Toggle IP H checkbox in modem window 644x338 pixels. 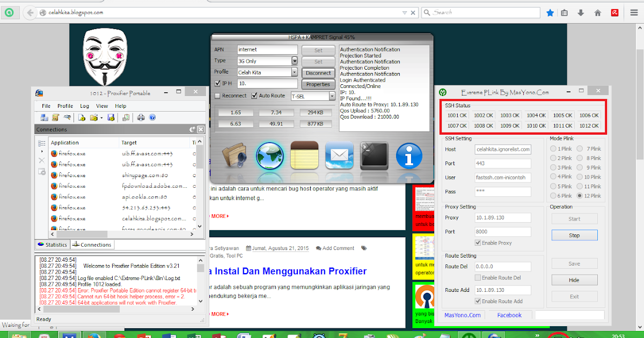click(217, 84)
